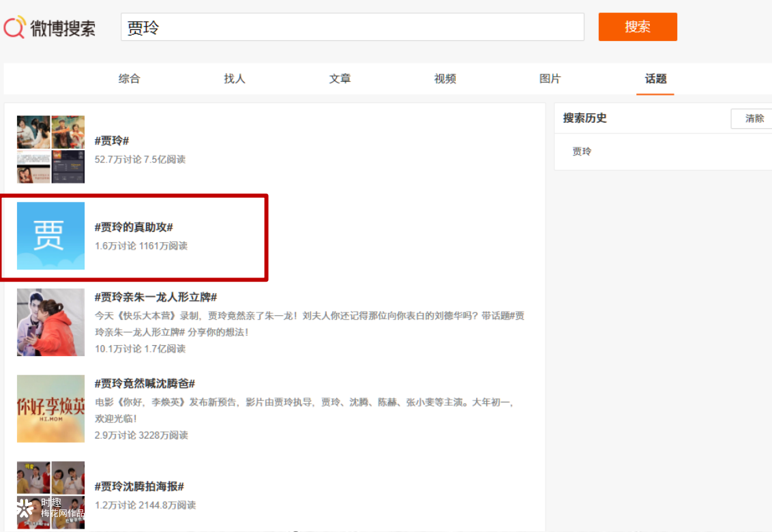
Task: Click the text 52.7万讨论 7.5亿阅读
Action: pyautogui.click(x=140, y=159)
